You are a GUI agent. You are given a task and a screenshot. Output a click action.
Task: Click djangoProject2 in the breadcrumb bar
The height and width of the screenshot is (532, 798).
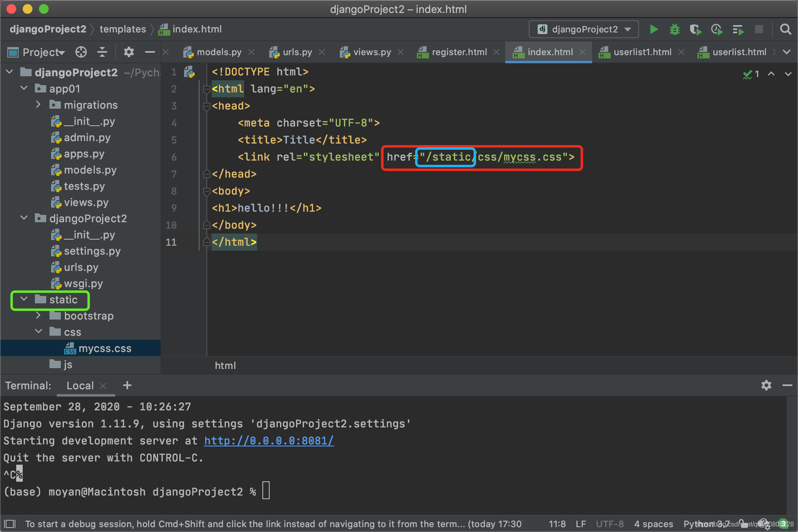tap(48, 29)
